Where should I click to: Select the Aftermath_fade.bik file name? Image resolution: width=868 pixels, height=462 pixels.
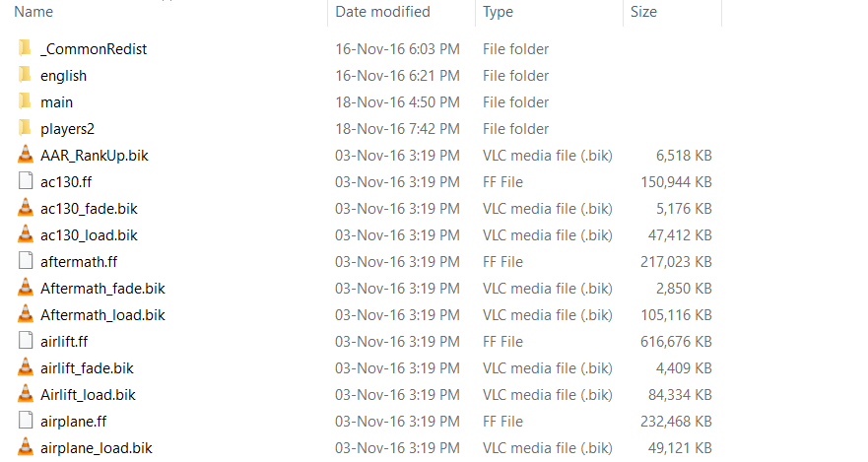(x=102, y=289)
